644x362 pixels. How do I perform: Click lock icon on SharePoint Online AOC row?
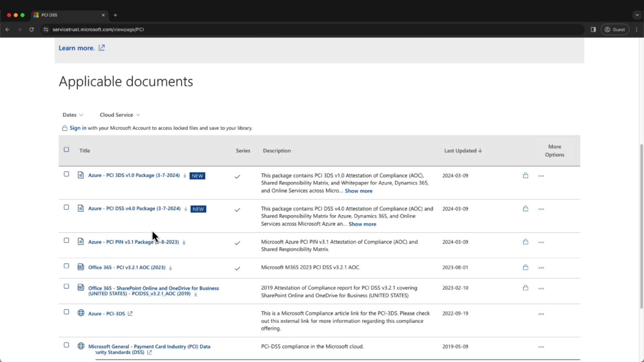526,288
